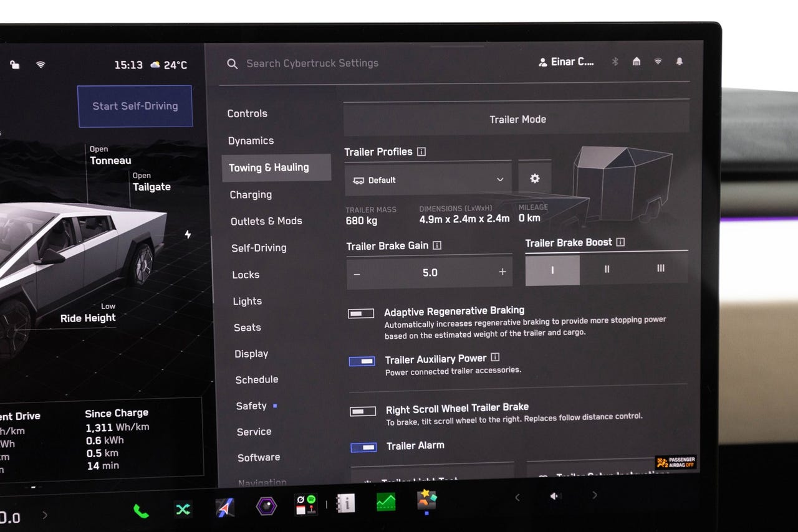The image size is (798, 532).
Task: Toggle Adaptive Regenerative Braking
Action: (x=361, y=313)
